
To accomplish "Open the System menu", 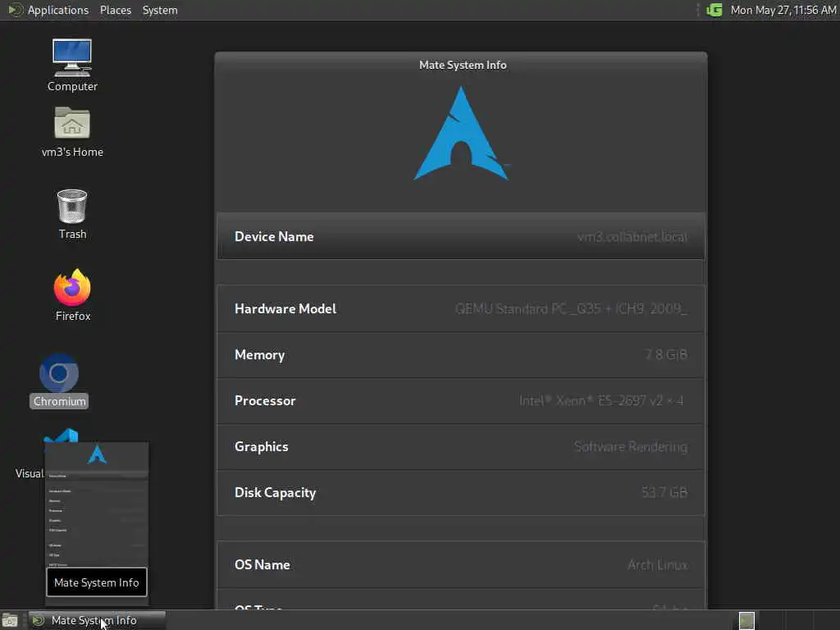I will [160, 10].
